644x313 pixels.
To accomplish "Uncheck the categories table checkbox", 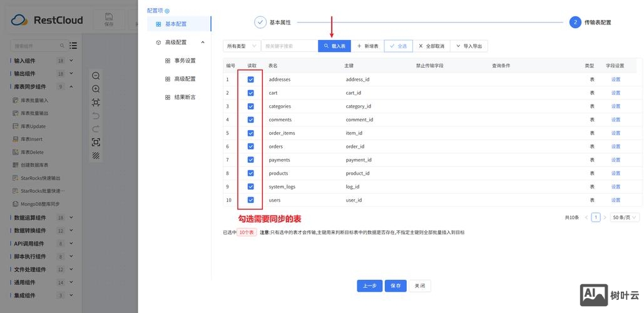I will (x=250, y=106).
